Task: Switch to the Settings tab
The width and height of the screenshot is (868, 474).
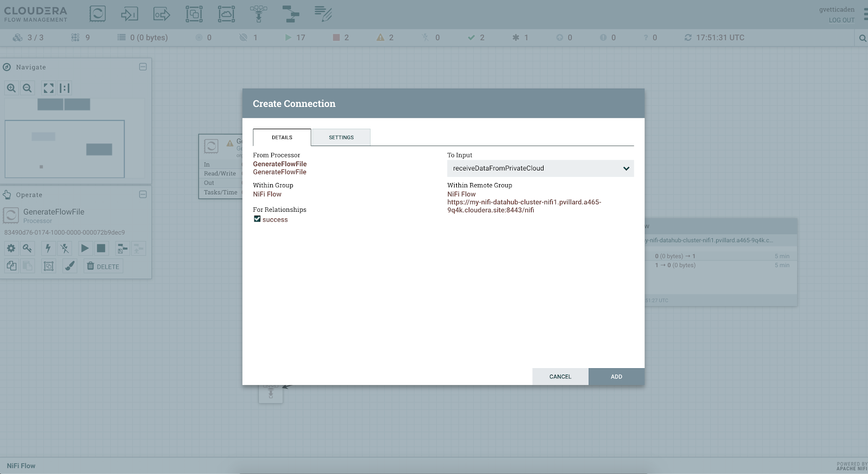Action: pyautogui.click(x=341, y=137)
